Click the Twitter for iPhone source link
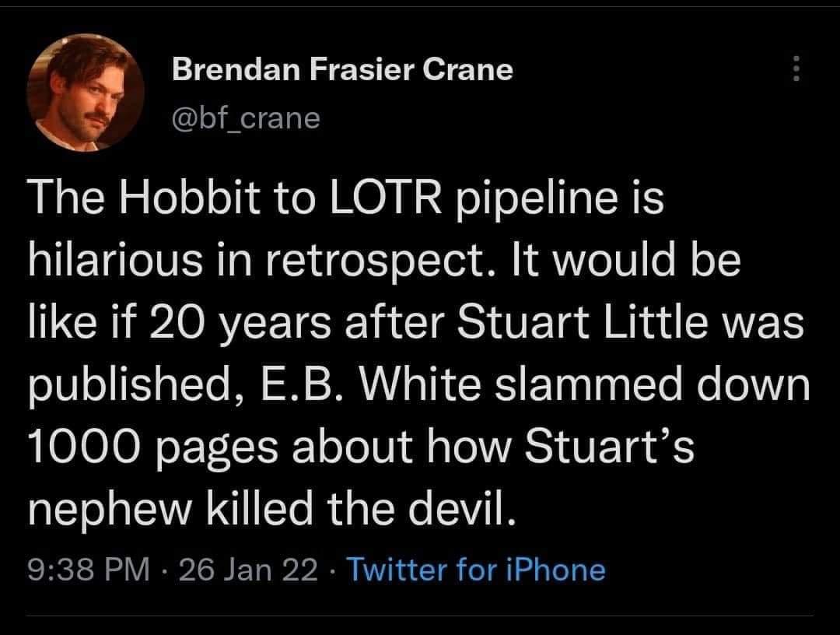Screen dimensions: 840x635 point(475,570)
